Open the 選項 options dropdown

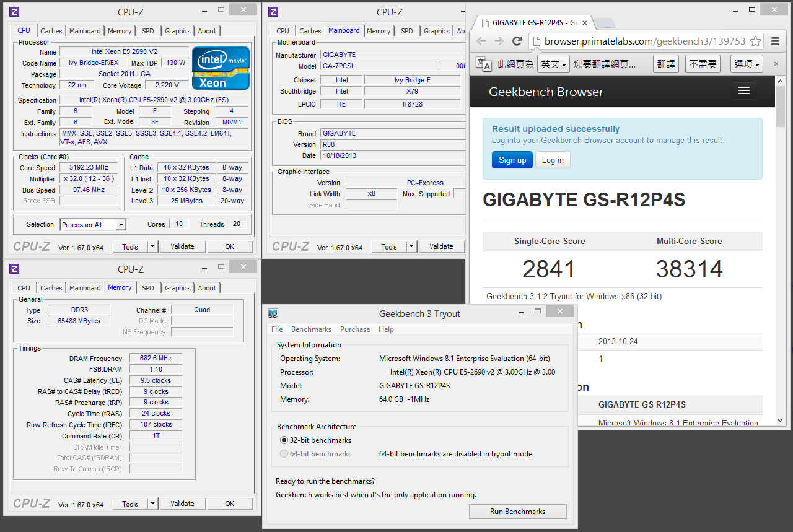pos(747,64)
